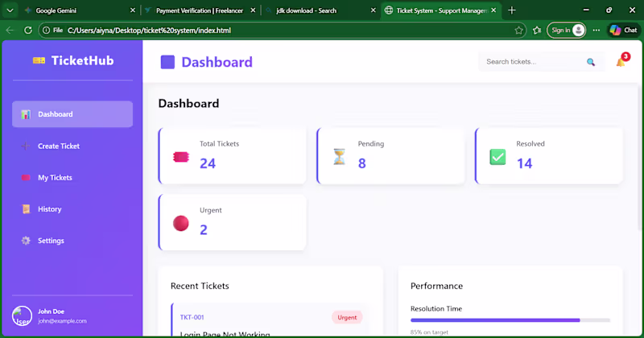Click the Total Tickets ticket icon
The width and height of the screenshot is (644, 338).
[x=180, y=157]
